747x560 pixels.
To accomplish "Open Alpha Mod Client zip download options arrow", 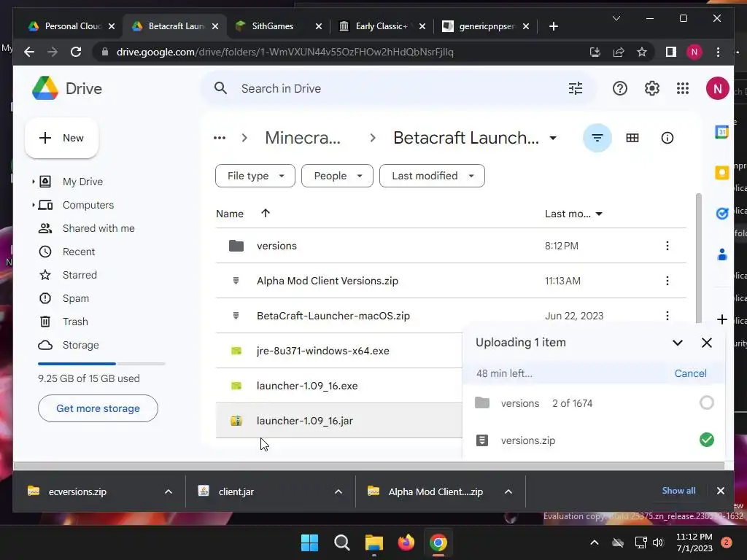I will 508,491.
